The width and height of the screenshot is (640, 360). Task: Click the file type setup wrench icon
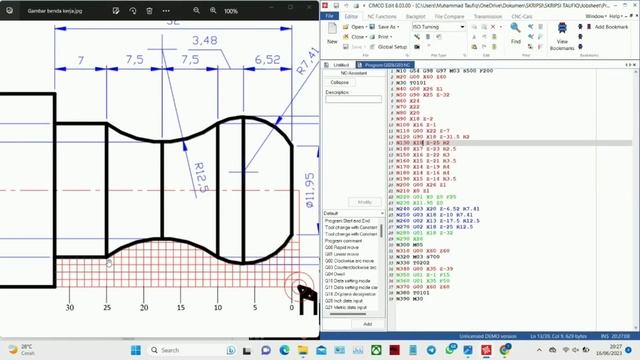417,37
